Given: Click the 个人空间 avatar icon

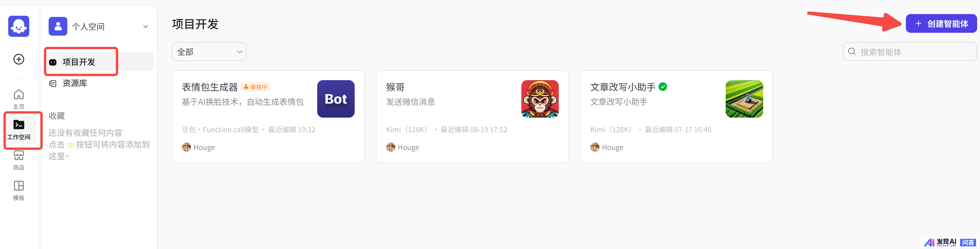Looking at the screenshot, I should (58, 26).
